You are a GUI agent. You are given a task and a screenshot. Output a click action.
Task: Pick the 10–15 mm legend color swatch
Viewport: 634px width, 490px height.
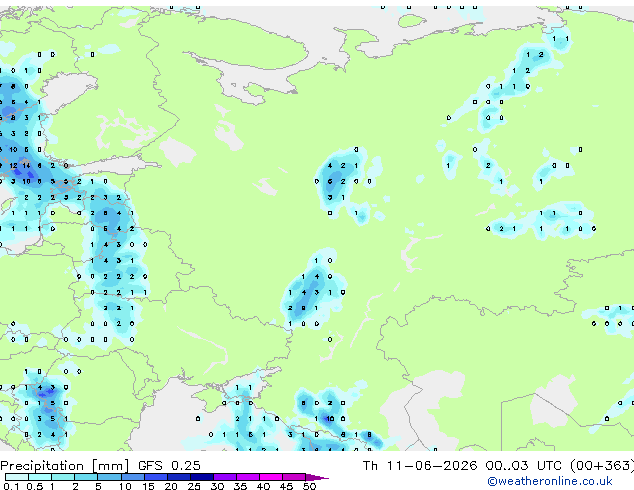tap(133, 477)
